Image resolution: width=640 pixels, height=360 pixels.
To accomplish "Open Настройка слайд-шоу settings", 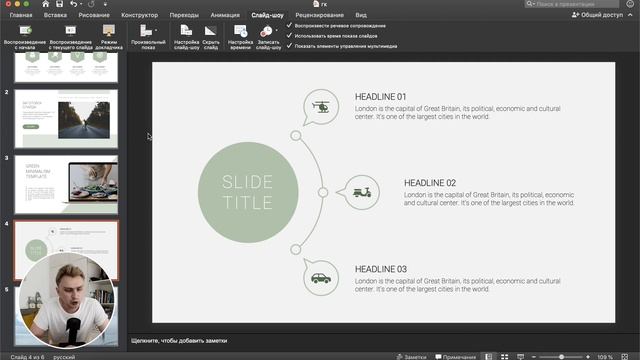I will pos(187,37).
